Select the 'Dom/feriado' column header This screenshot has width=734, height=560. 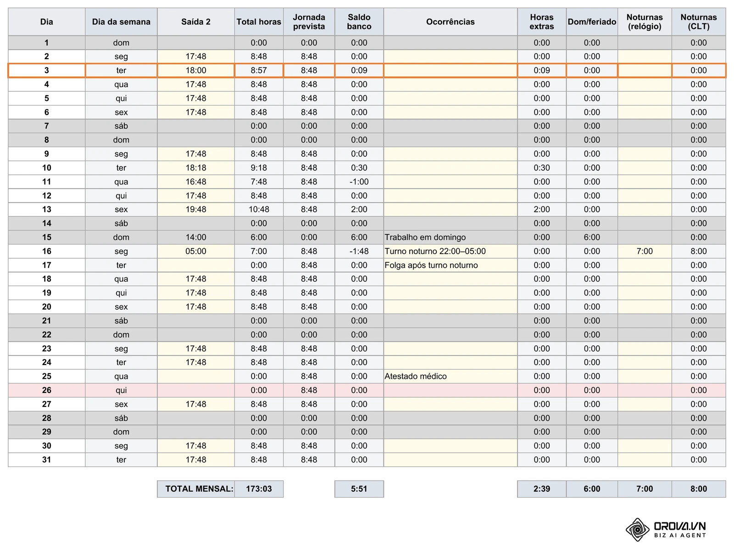tap(592, 22)
